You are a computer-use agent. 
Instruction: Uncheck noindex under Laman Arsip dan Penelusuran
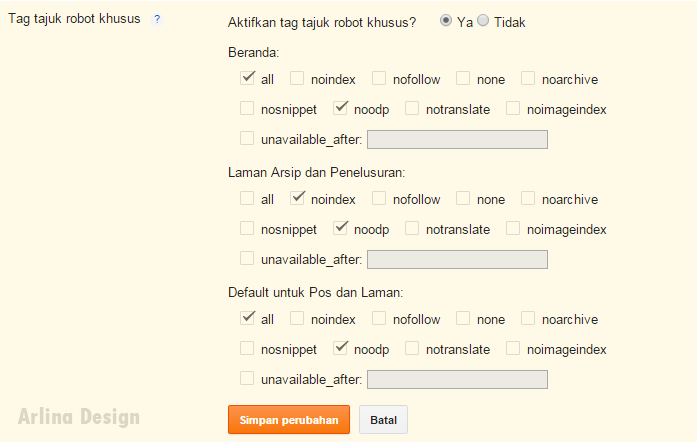pyautogui.click(x=297, y=198)
